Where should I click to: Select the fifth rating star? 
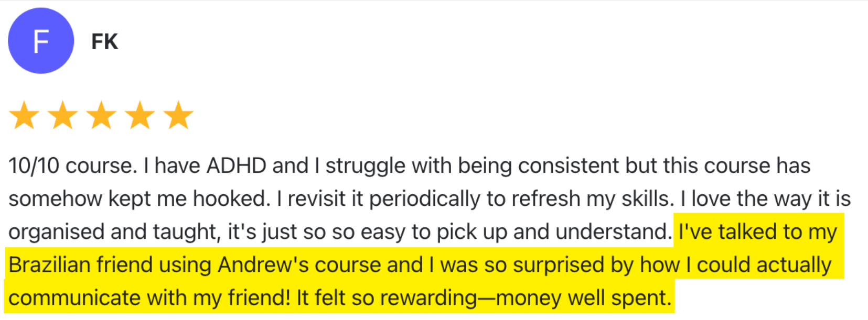point(178,115)
